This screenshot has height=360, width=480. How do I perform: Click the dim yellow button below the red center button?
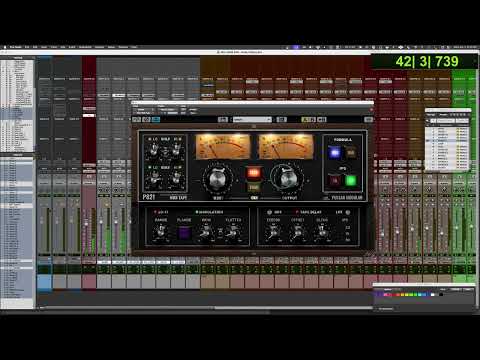(x=253, y=187)
